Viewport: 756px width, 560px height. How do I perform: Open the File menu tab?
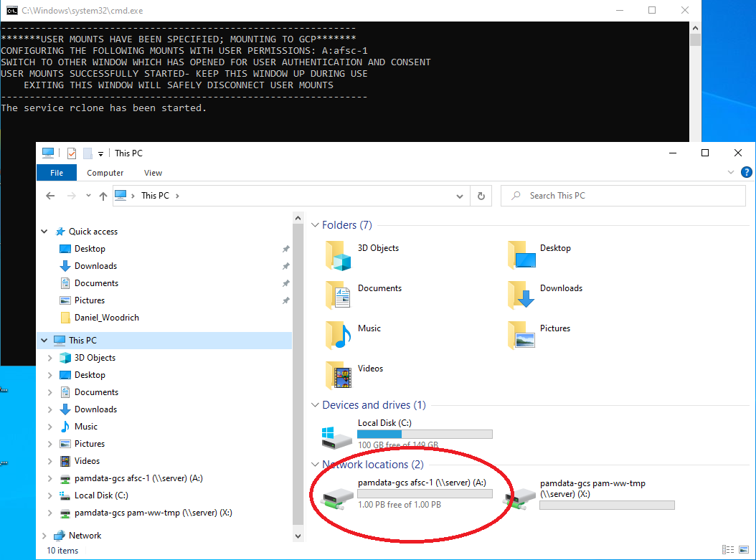[x=57, y=173]
